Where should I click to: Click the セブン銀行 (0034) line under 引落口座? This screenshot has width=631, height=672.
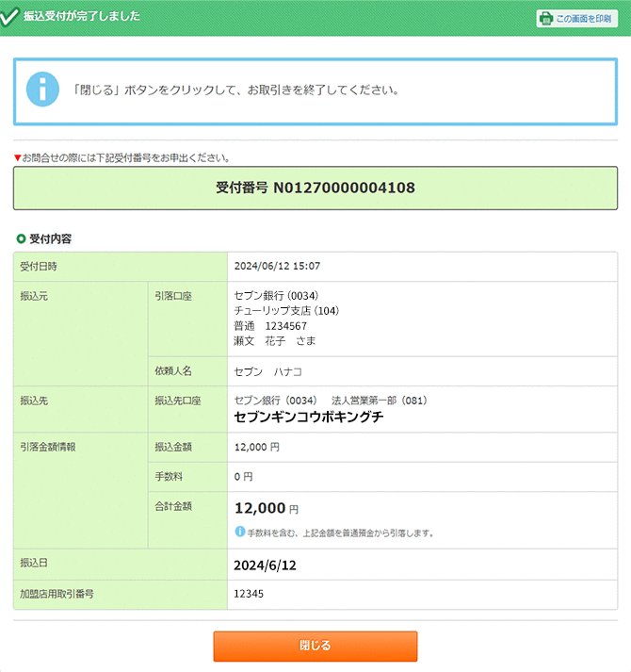click(x=276, y=296)
